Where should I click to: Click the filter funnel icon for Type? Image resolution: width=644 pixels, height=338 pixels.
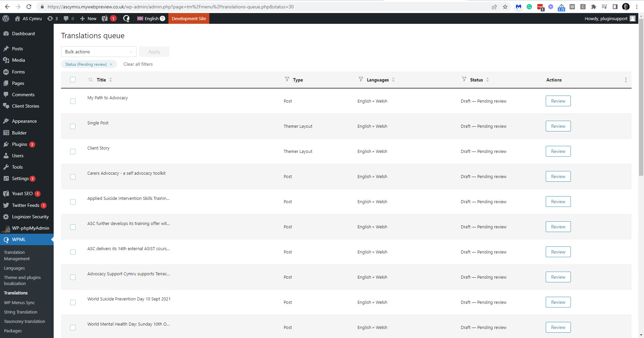[287, 79]
